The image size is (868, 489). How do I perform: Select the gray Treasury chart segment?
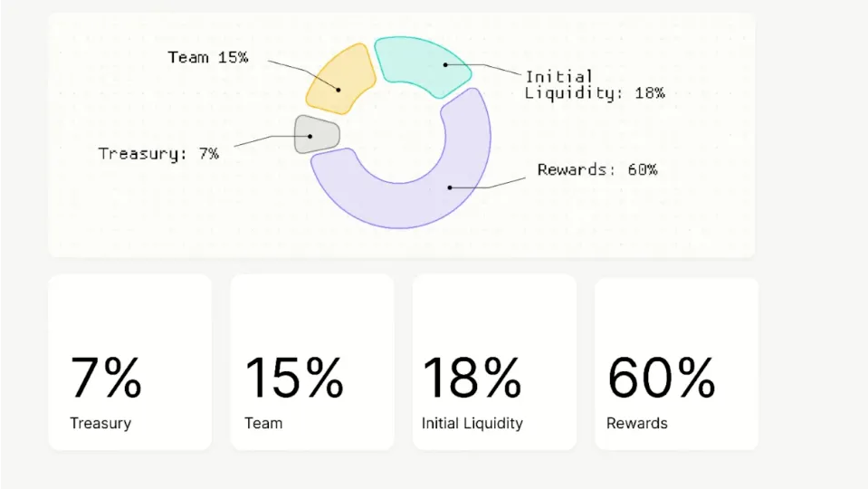click(316, 136)
